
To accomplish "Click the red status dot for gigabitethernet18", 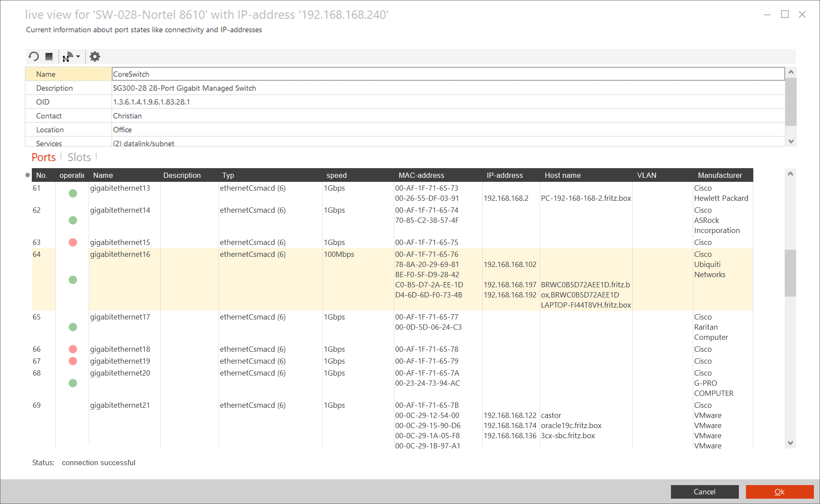I will click(72, 349).
